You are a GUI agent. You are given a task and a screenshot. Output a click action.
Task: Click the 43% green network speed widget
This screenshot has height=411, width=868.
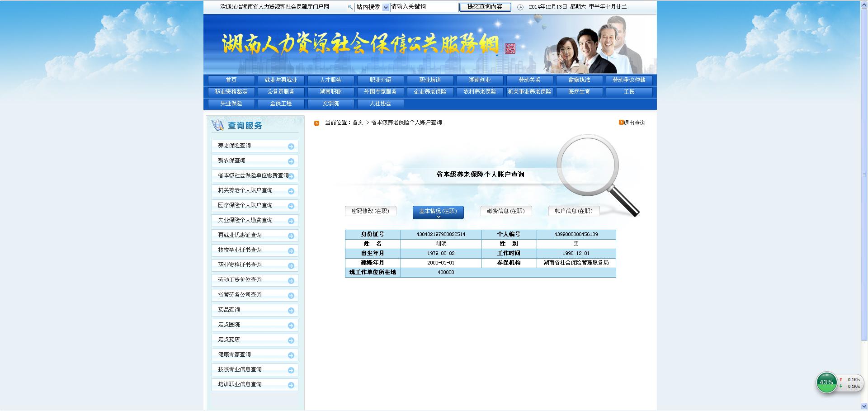tap(826, 383)
